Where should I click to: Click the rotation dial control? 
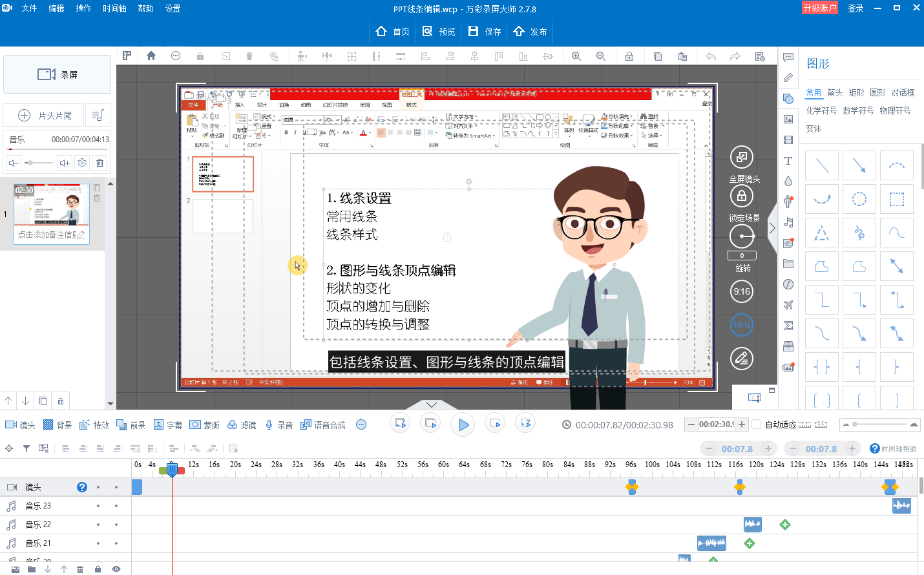[x=742, y=236]
